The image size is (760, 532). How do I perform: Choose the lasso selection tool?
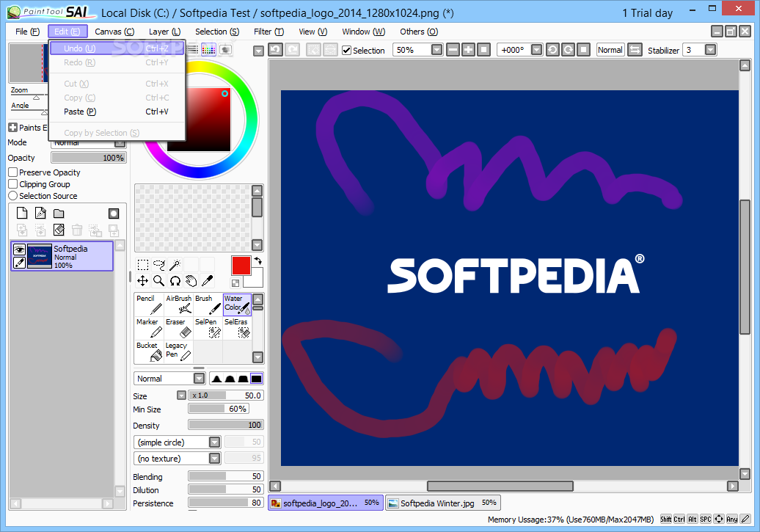click(x=159, y=265)
